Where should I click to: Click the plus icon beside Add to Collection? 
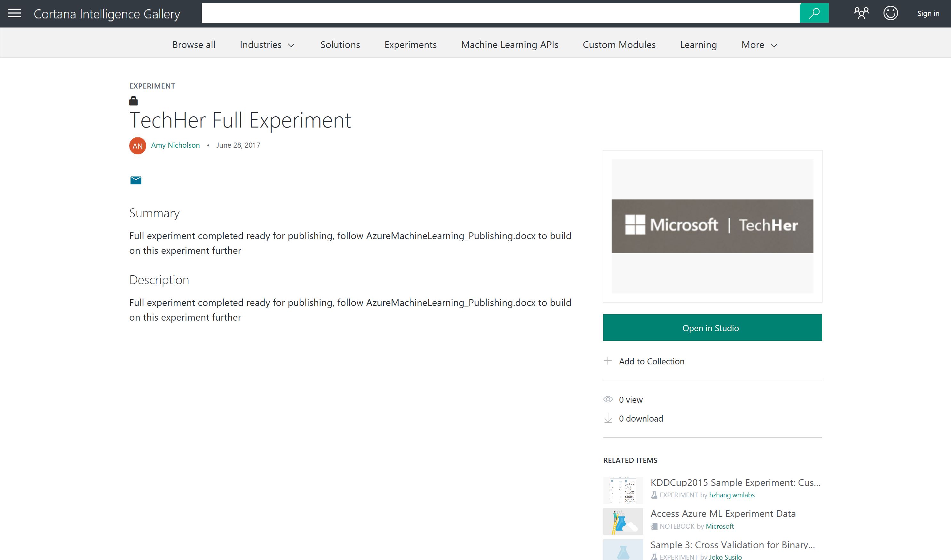[x=607, y=361]
